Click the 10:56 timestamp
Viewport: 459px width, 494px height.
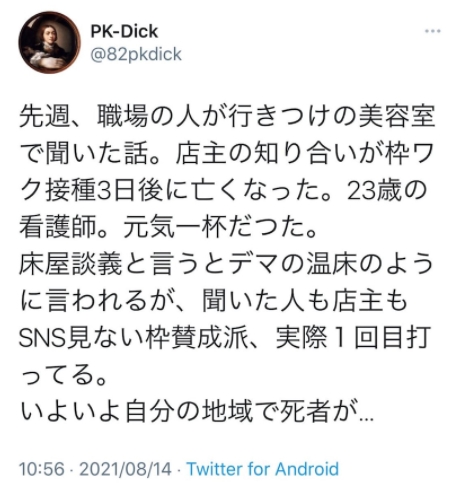click(41, 469)
